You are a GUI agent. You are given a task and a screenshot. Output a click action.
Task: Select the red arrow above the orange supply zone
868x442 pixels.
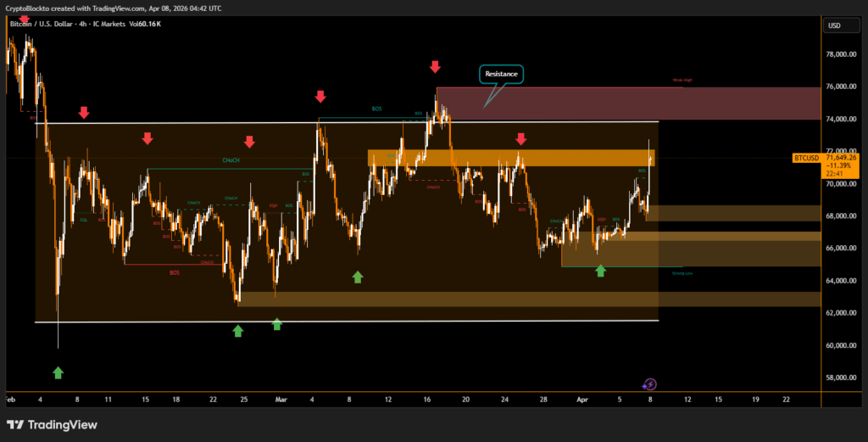click(520, 138)
